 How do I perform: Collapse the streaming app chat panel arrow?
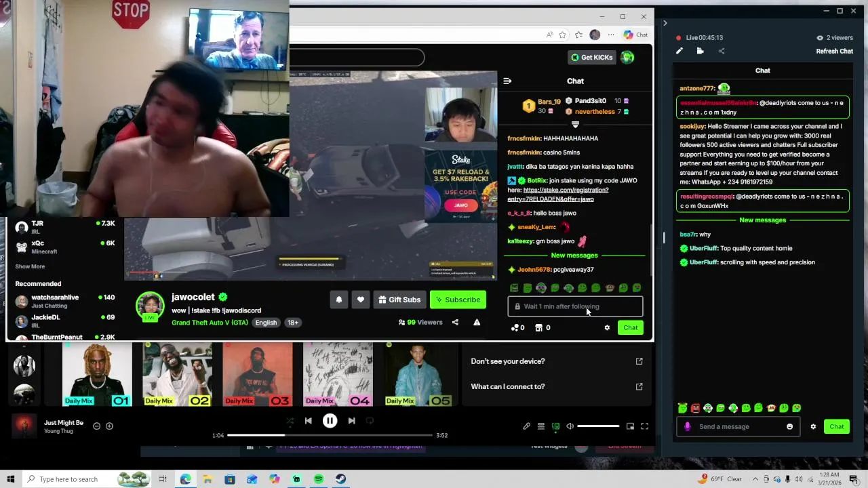click(665, 23)
